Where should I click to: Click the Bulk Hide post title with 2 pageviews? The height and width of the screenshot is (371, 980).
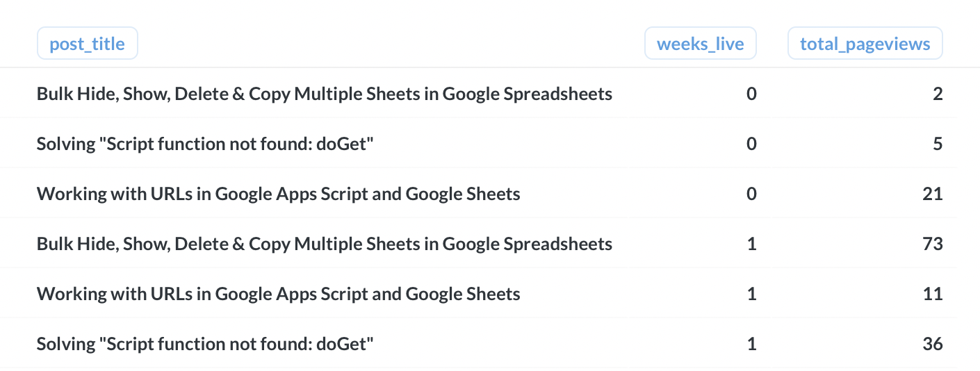pyautogui.click(x=324, y=94)
